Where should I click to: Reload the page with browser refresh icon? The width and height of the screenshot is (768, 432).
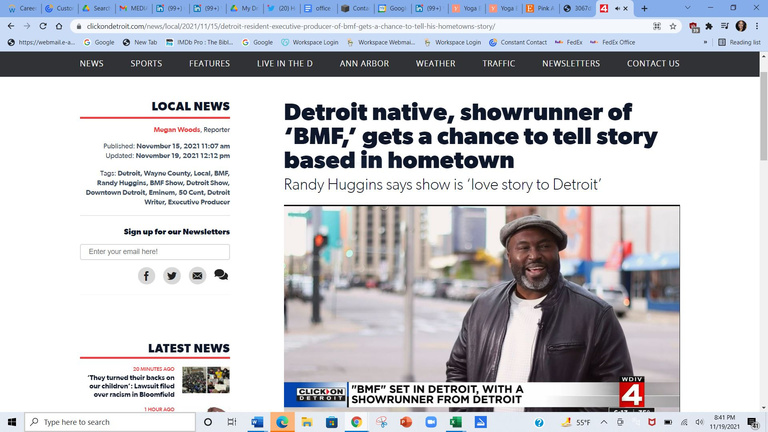pyautogui.click(x=46, y=25)
